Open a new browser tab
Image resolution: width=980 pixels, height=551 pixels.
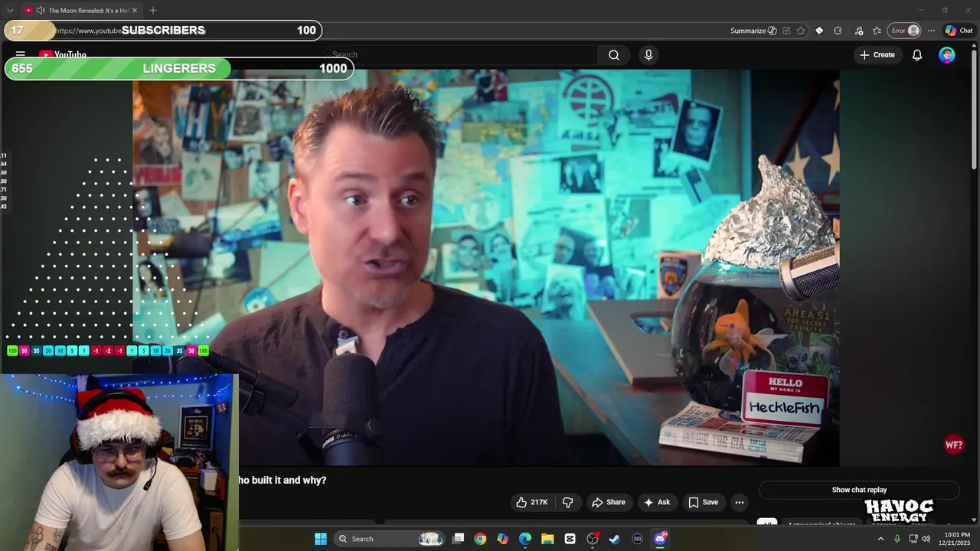click(153, 11)
